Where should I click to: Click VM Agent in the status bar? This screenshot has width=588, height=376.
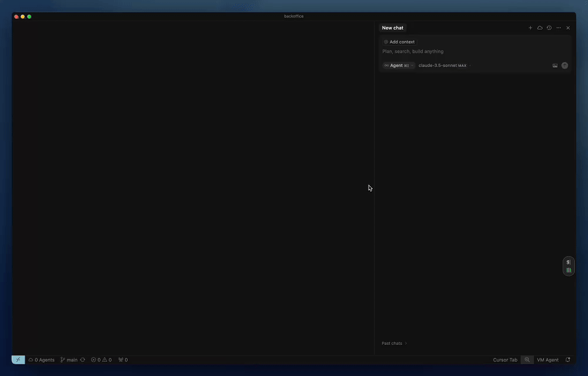click(x=547, y=360)
